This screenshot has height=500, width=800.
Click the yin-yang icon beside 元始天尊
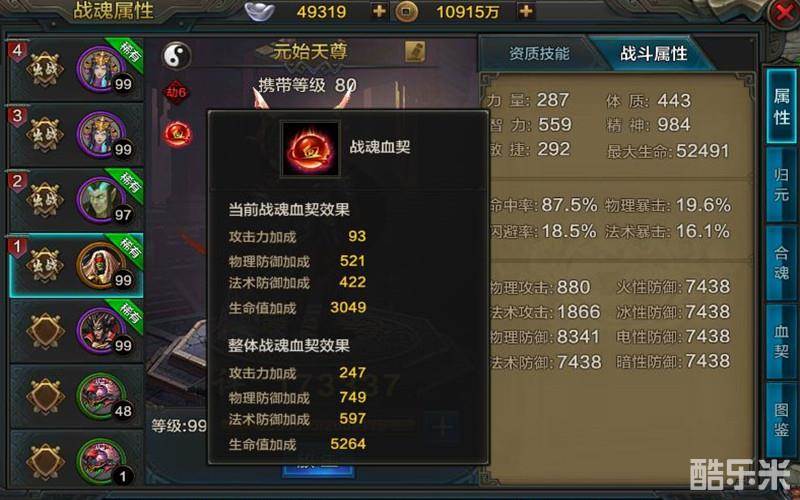[177, 56]
